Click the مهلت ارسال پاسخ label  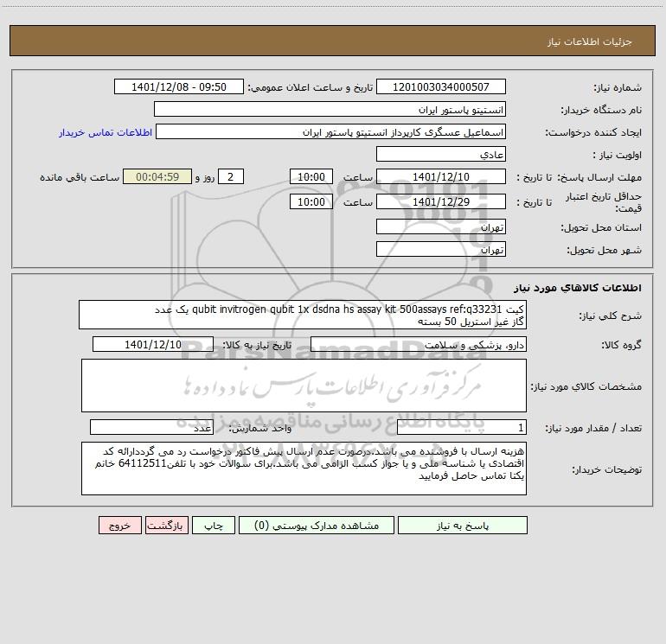[x=599, y=177]
